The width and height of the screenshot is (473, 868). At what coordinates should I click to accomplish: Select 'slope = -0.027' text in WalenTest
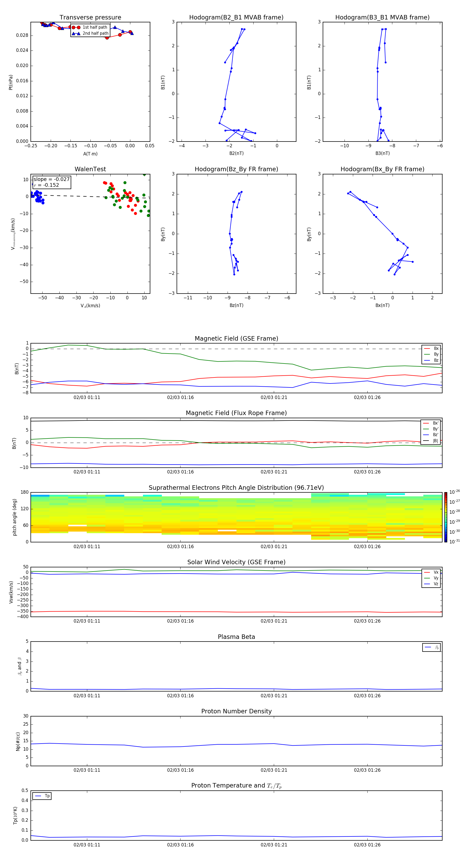(x=52, y=179)
